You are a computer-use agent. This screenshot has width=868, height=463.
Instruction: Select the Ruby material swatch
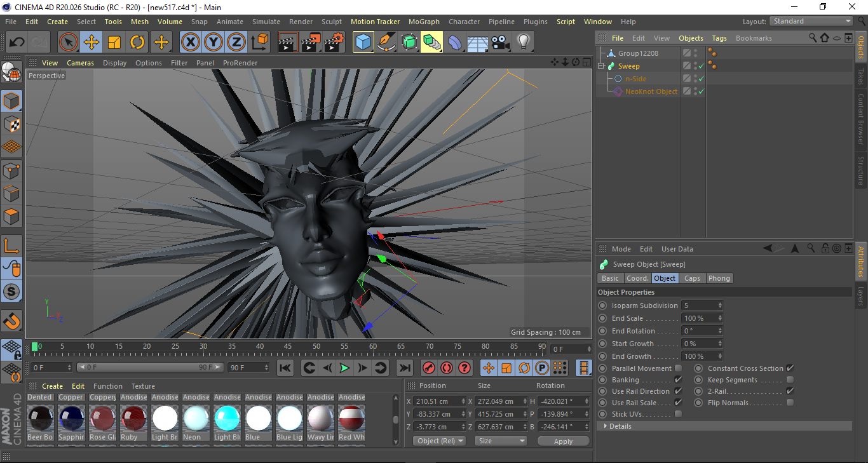coord(133,419)
